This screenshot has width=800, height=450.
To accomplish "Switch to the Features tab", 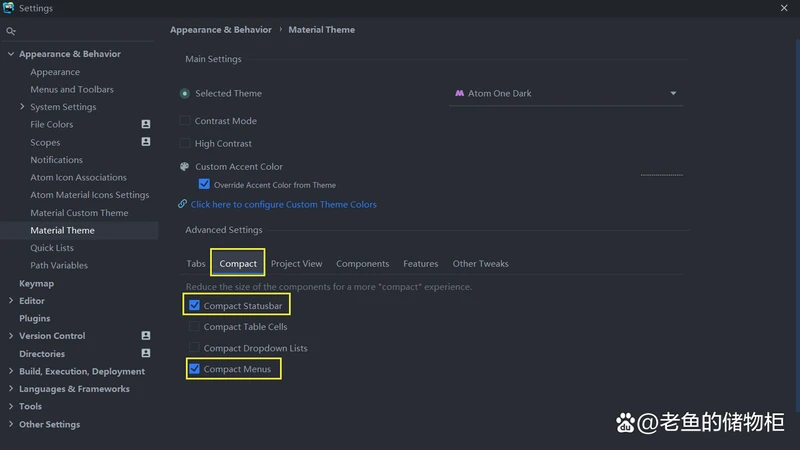I will pos(420,264).
